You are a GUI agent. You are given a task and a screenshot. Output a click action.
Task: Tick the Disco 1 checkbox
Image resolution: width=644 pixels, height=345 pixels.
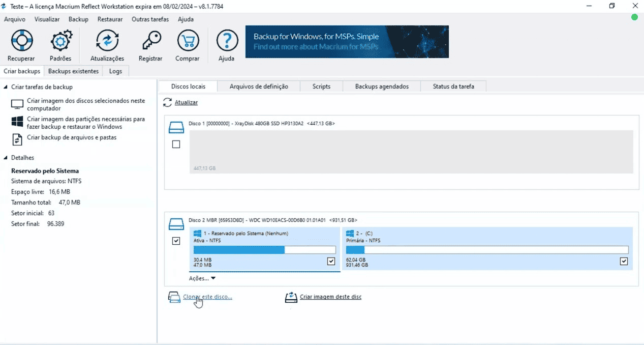pyautogui.click(x=176, y=145)
